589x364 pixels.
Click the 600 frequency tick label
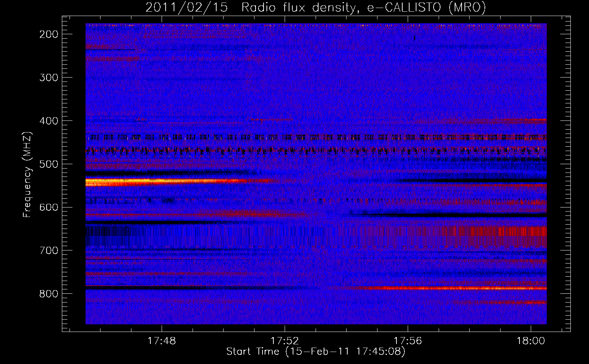(x=48, y=207)
